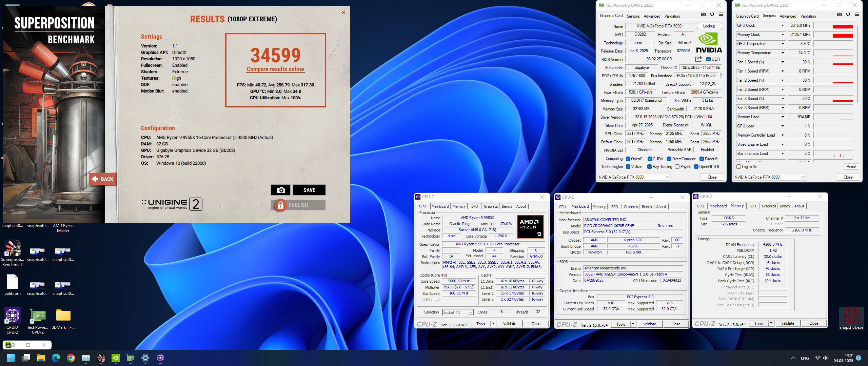Open the Memory Clock sensor dropdown

pyautogui.click(x=783, y=35)
